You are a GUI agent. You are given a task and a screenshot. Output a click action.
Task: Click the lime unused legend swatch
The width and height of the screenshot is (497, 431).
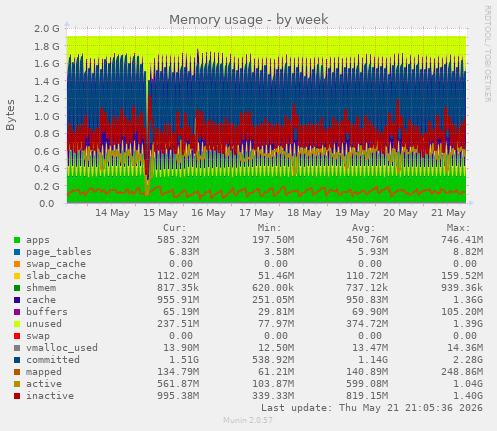click(x=17, y=324)
